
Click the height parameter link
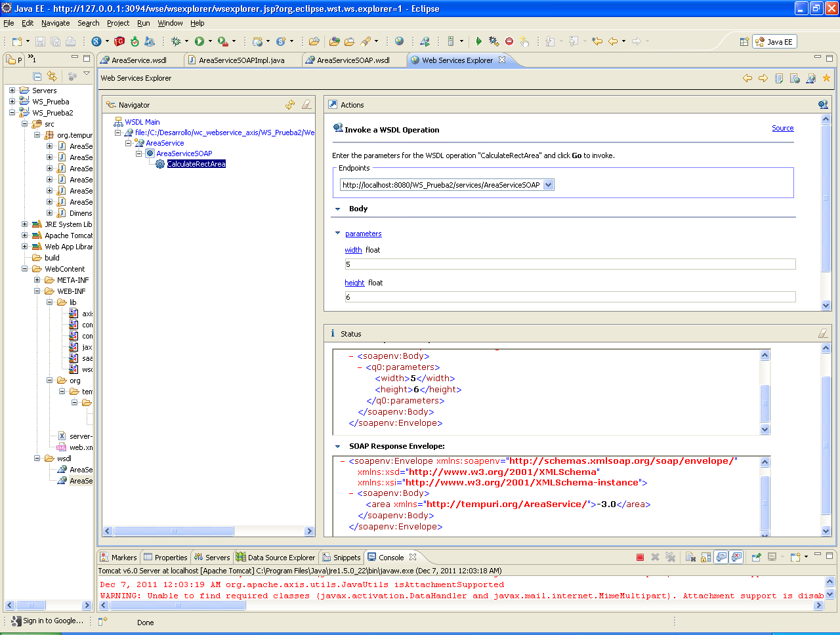pyautogui.click(x=354, y=283)
